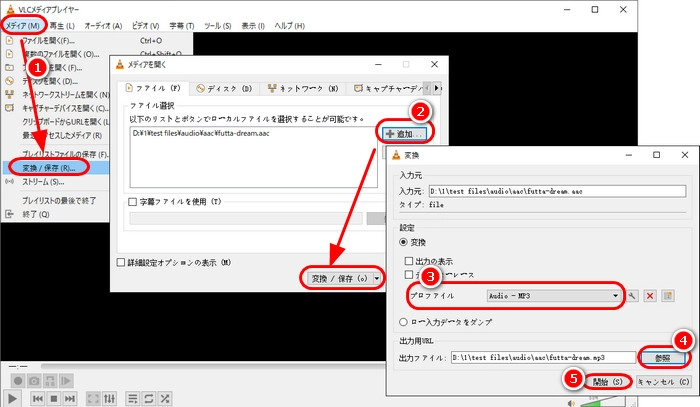The height and width of the screenshot is (407, 700).
Task: Click the frame-by-frame icon
Action: 66,381
